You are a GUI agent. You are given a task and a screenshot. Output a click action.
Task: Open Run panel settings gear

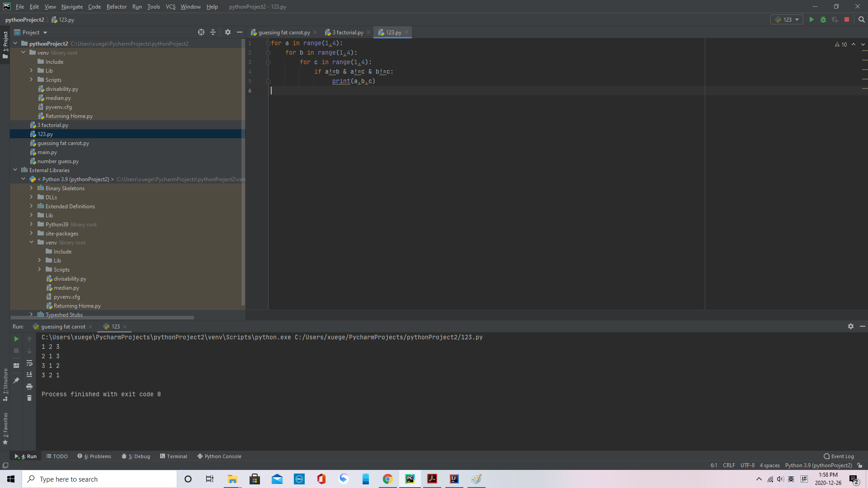pyautogui.click(x=850, y=326)
